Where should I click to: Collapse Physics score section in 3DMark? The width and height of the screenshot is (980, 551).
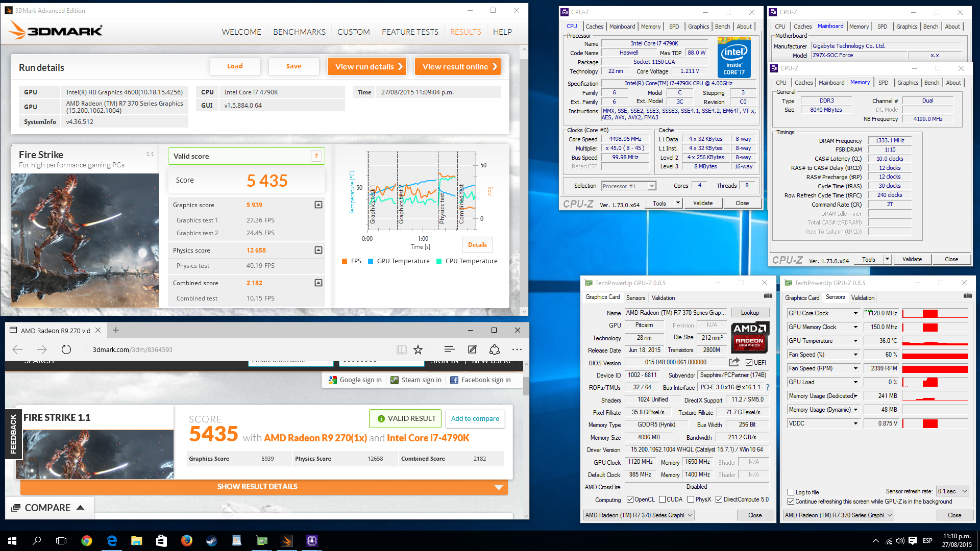click(318, 250)
